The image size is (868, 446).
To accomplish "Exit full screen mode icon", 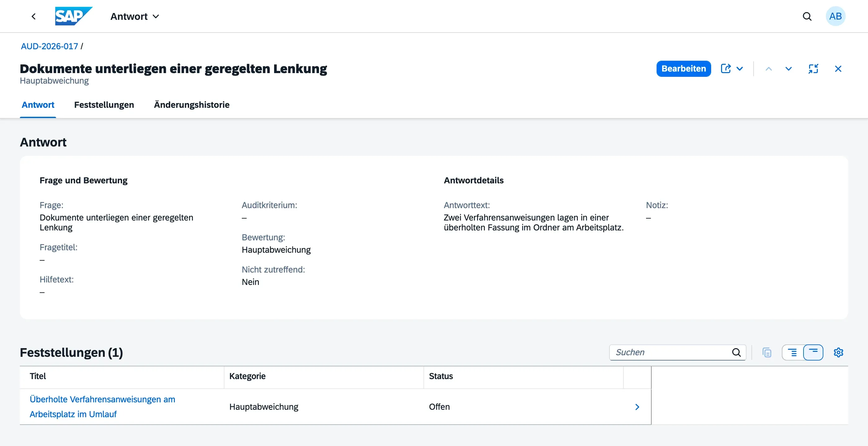I will coord(813,69).
